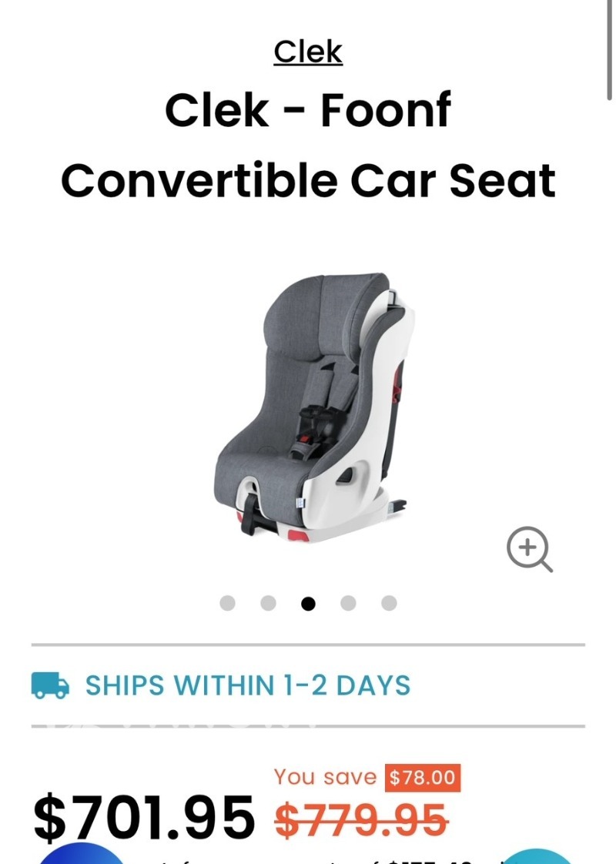The width and height of the screenshot is (616, 864).
Task: Switch to the fourth carousel dot
Action: pos(348,604)
